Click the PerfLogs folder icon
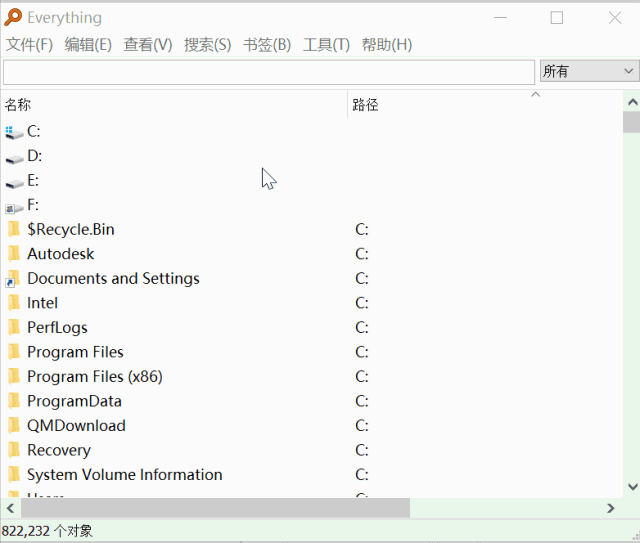Viewport: 640px width, 543px height. point(14,327)
